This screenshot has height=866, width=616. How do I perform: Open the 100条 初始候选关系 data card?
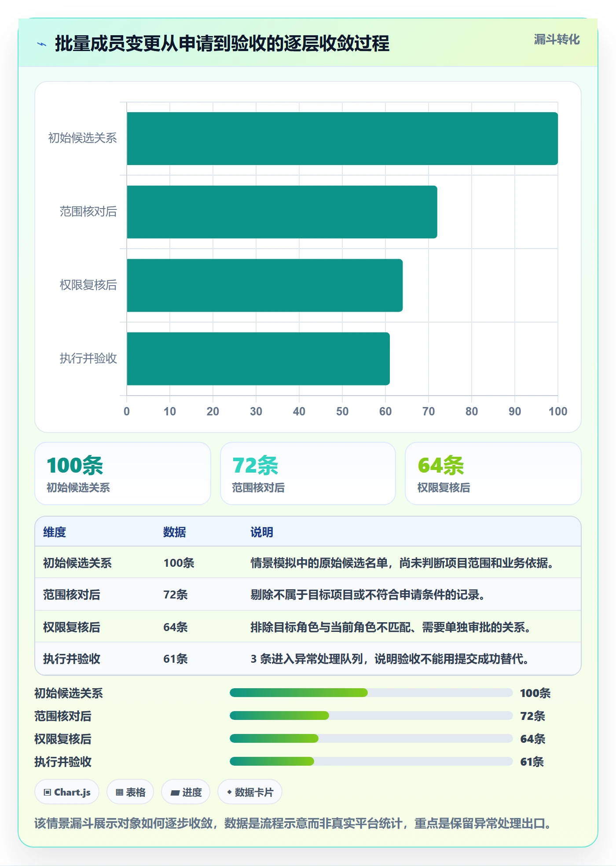pos(123,473)
